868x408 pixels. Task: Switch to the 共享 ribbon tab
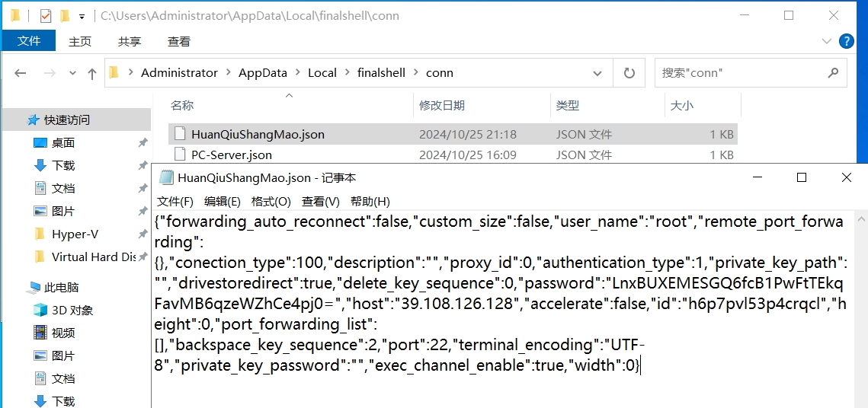(130, 41)
